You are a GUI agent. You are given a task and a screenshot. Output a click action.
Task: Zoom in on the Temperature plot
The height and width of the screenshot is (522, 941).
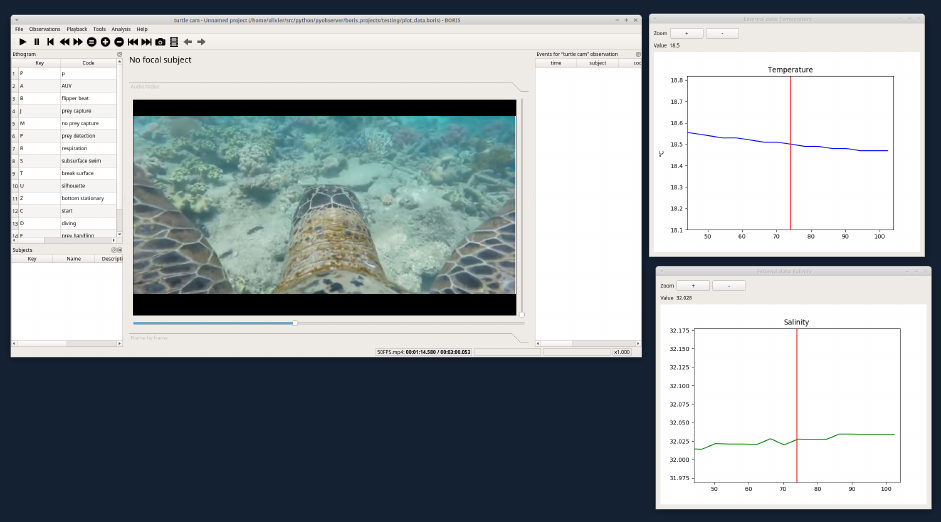tap(686, 33)
